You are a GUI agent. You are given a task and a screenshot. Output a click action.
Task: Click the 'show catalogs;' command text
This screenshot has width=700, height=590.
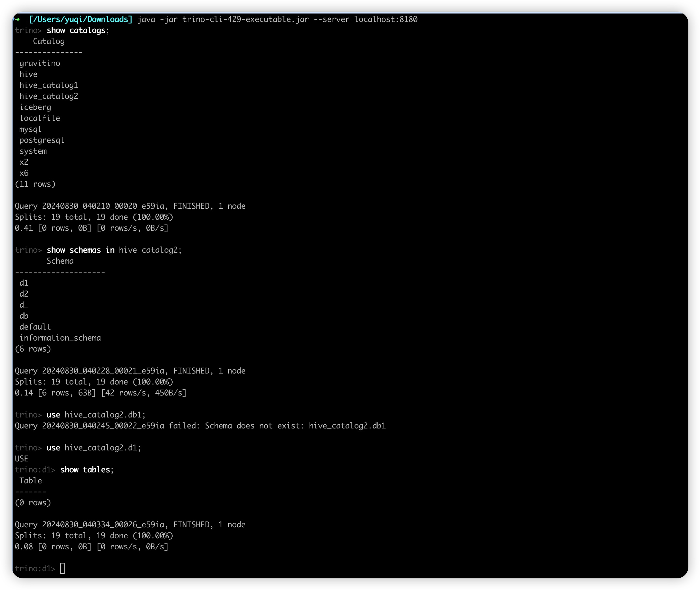click(x=78, y=30)
